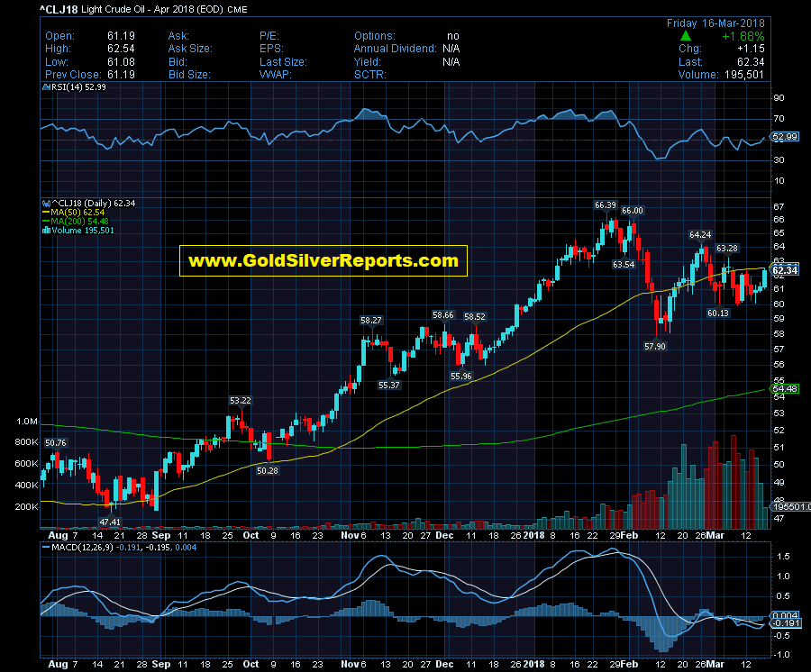The image size is (811, 672).
Task: Click the green up-arrow change indicator
Action: pos(686,36)
